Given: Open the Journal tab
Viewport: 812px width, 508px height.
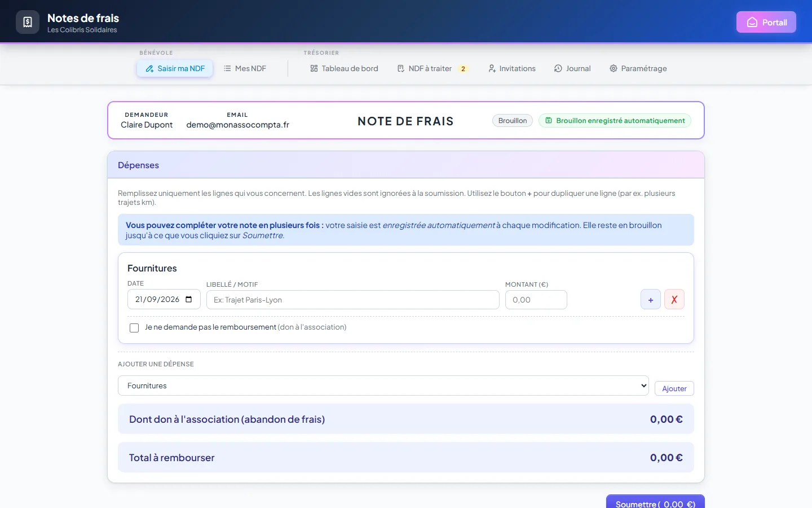Looking at the screenshot, I should pyautogui.click(x=572, y=68).
